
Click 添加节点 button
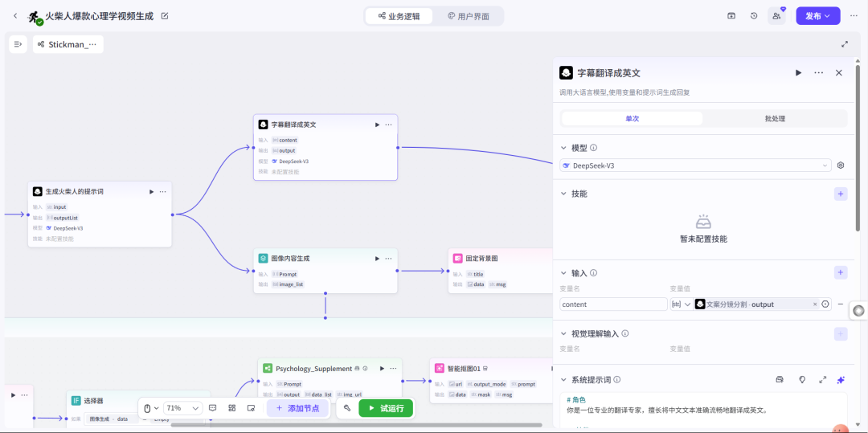pyautogui.click(x=298, y=408)
